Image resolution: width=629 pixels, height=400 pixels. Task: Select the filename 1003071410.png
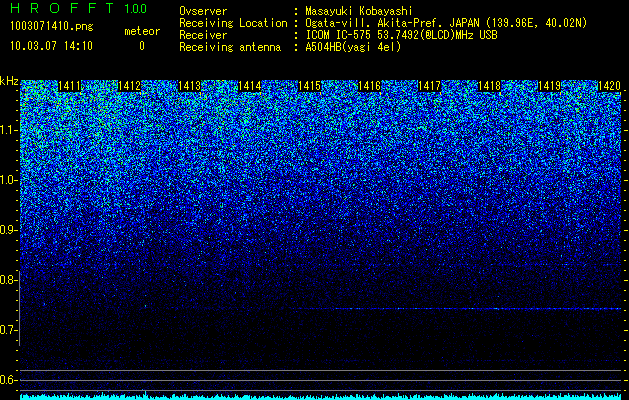tap(52, 27)
